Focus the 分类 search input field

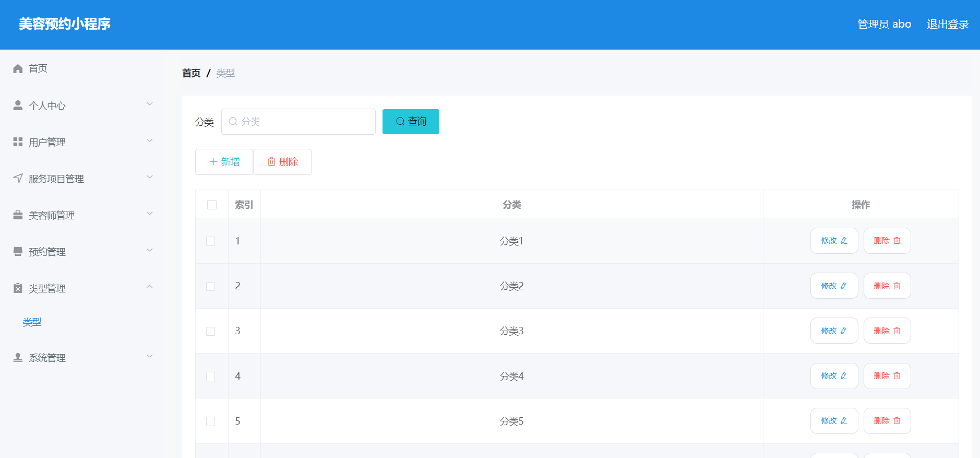coord(298,122)
